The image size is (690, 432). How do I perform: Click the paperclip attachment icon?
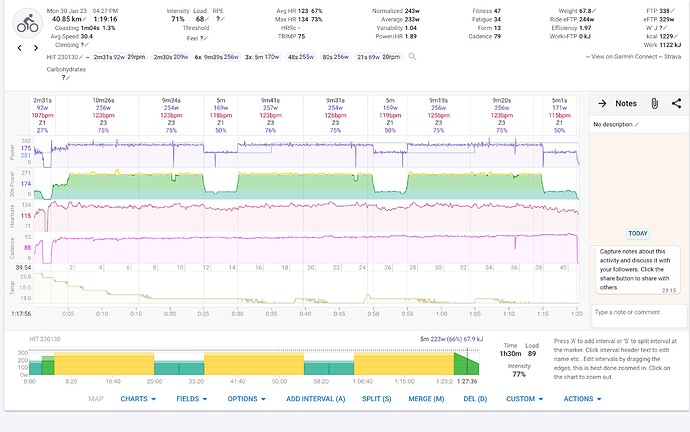coord(653,103)
